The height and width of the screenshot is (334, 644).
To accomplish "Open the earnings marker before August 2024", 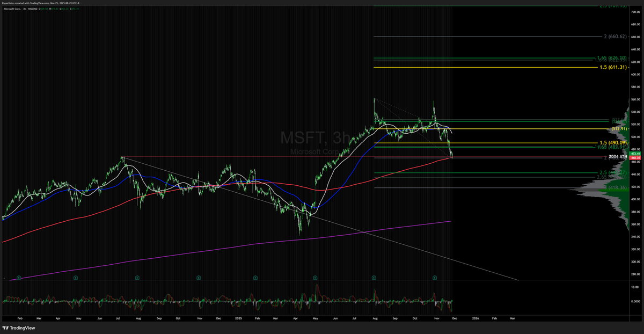I will (x=137, y=278).
